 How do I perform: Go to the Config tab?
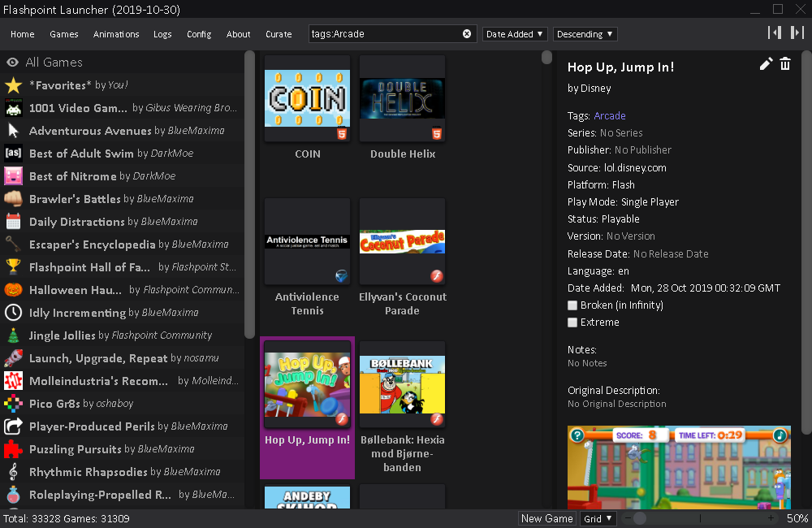point(199,34)
